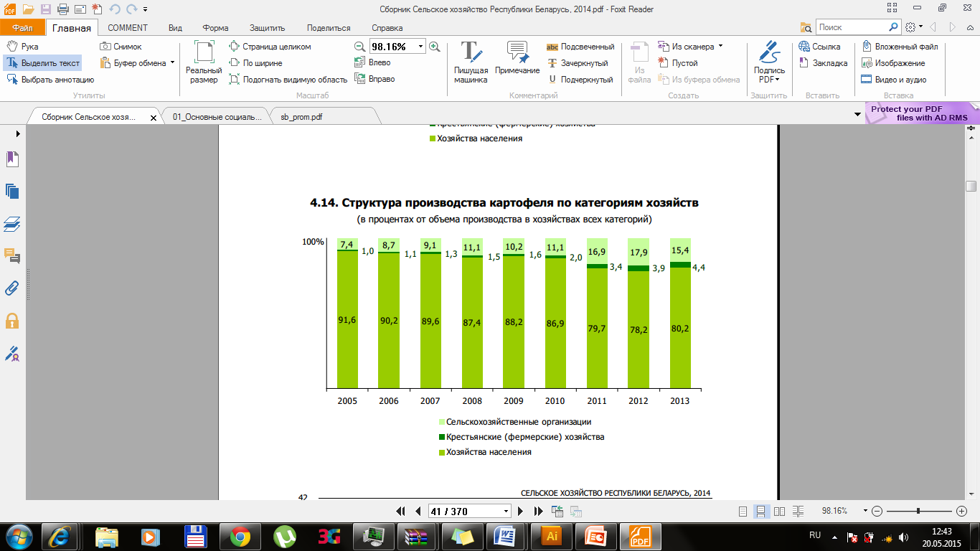Open status bar zoom percentage dropdown
The image size is (980, 551).
point(865,511)
